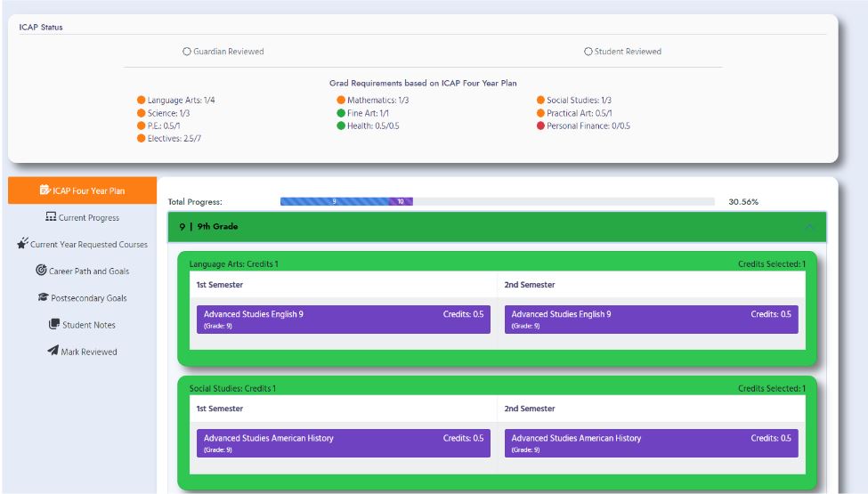Image resolution: width=868 pixels, height=494 pixels.
Task: Click the Mark Reviewed paper plane icon
Action: click(x=53, y=352)
